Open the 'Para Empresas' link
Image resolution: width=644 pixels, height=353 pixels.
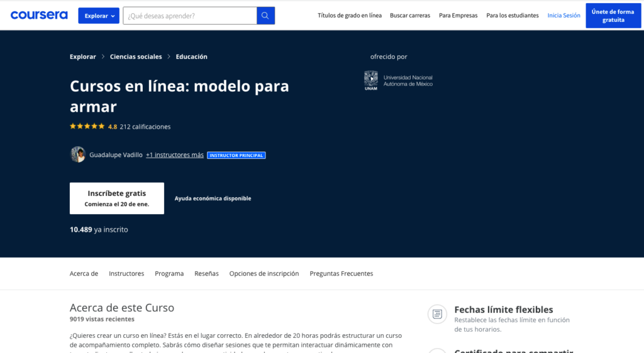pos(458,16)
